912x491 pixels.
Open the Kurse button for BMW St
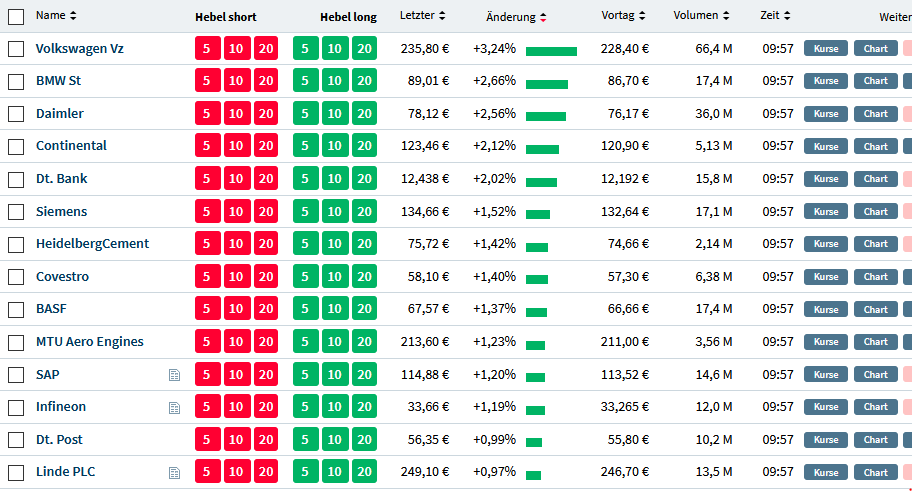coord(826,81)
